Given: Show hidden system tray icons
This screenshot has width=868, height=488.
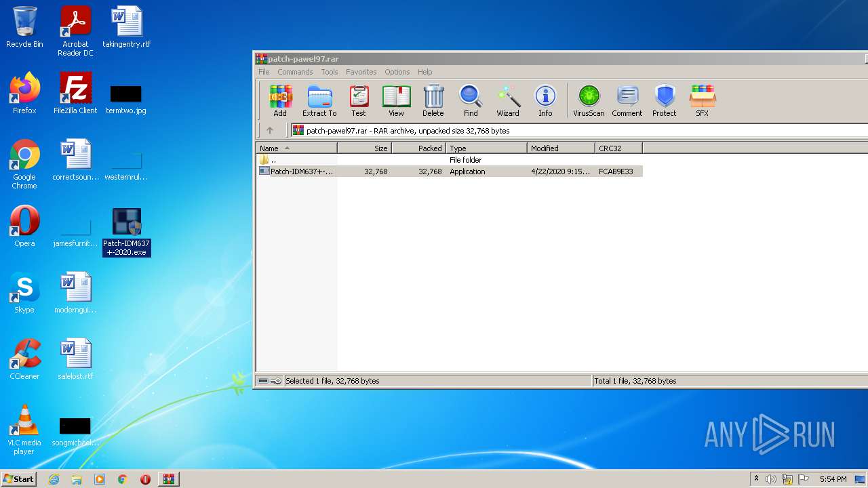Looking at the screenshot, I should click(x=757, y=479).
